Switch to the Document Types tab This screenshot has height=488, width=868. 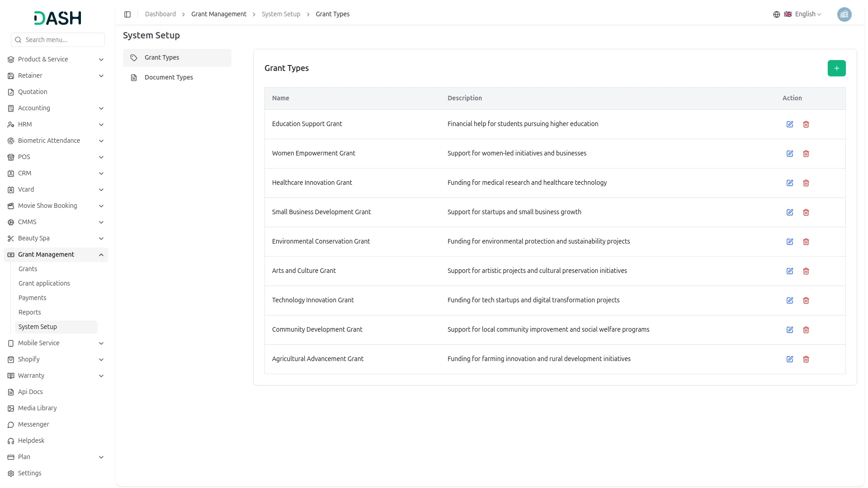pos(169,77)
